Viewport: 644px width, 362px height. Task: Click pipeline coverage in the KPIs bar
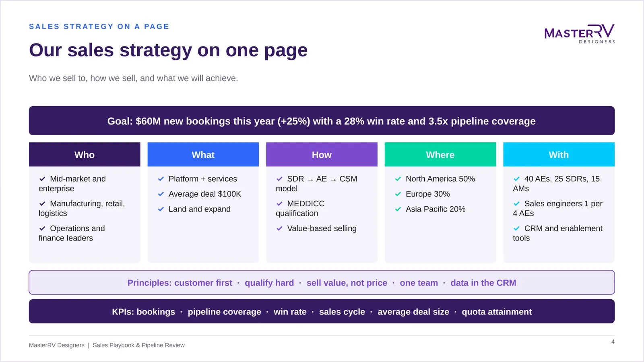coord(224,312)
